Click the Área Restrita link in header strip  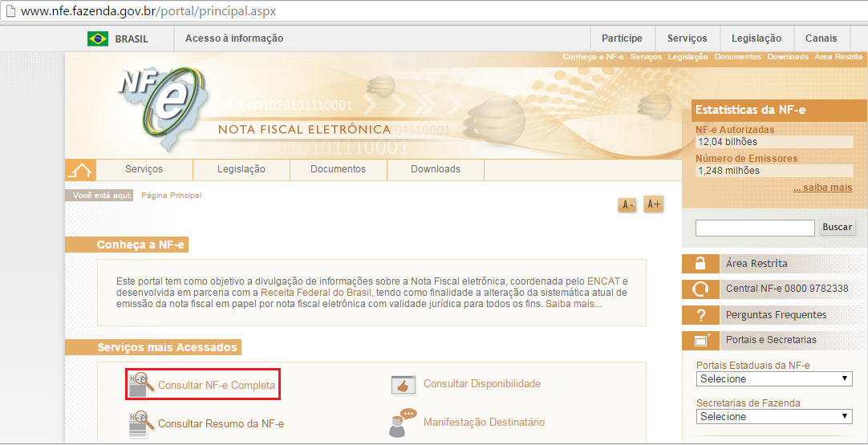click(x=838, y=57)
